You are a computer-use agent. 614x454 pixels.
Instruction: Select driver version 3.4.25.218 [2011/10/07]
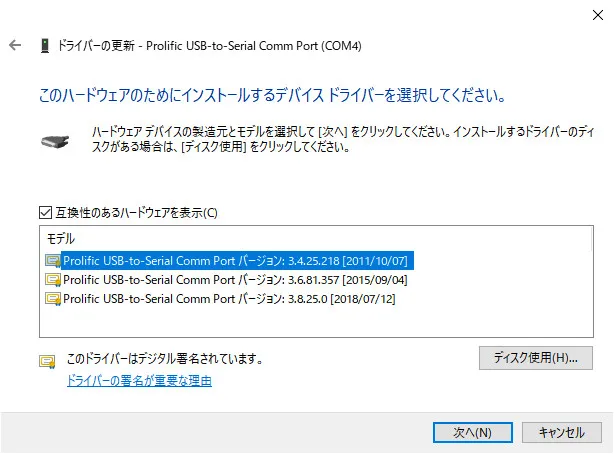click(x=235, y=261)
